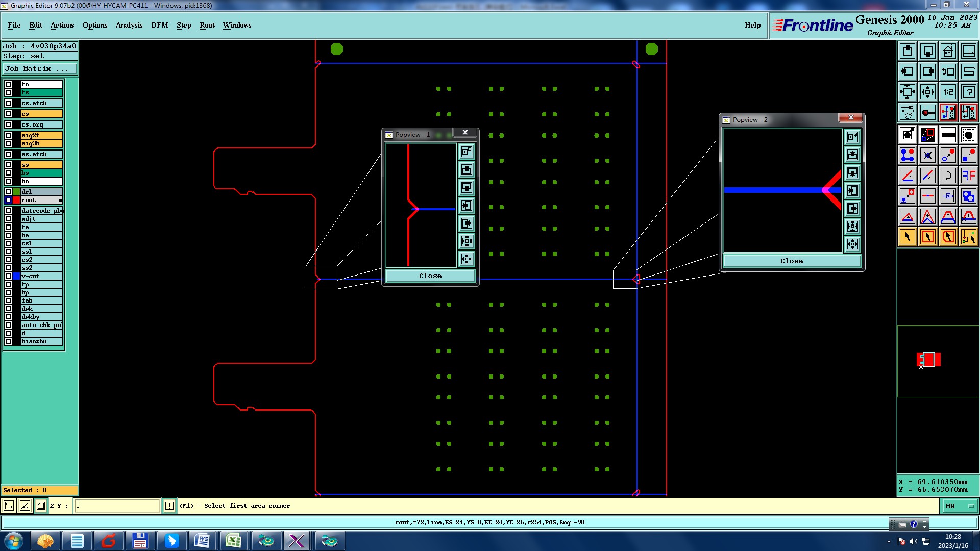The image size is (980, 551).
Task: Open the Analysis menu
Action: [x=129, y=25]
